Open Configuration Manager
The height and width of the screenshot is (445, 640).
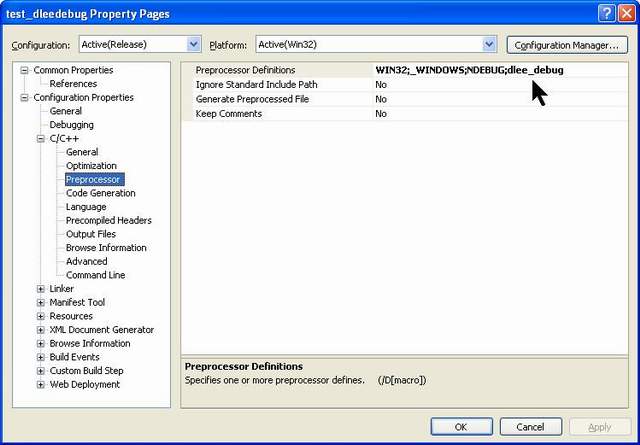(x=567, y=45)
